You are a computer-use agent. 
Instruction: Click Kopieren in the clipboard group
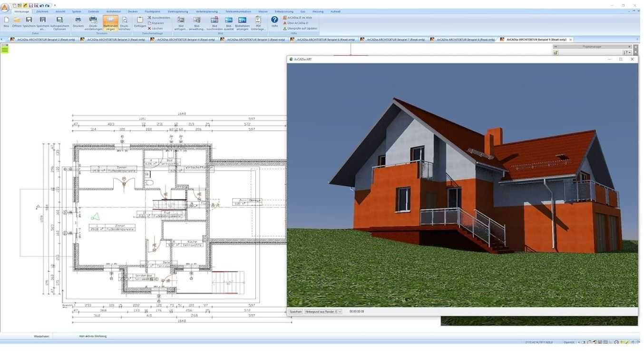tap(156, 23)
